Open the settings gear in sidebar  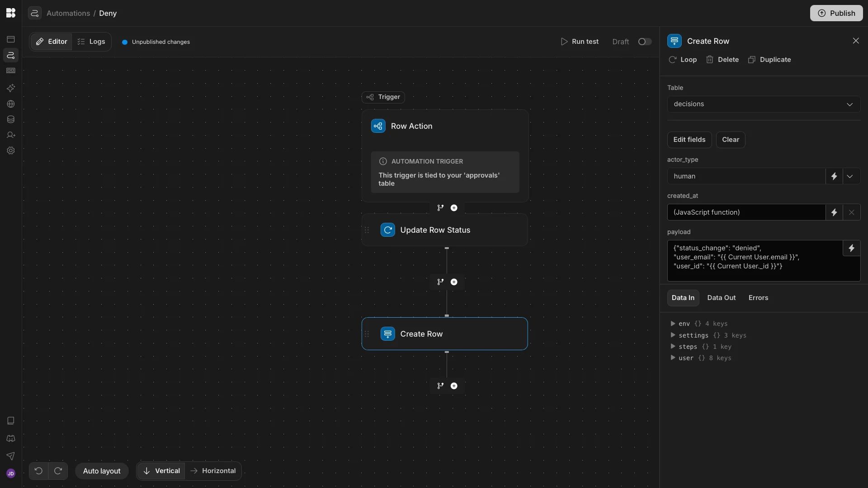click(x=11, y=150)
